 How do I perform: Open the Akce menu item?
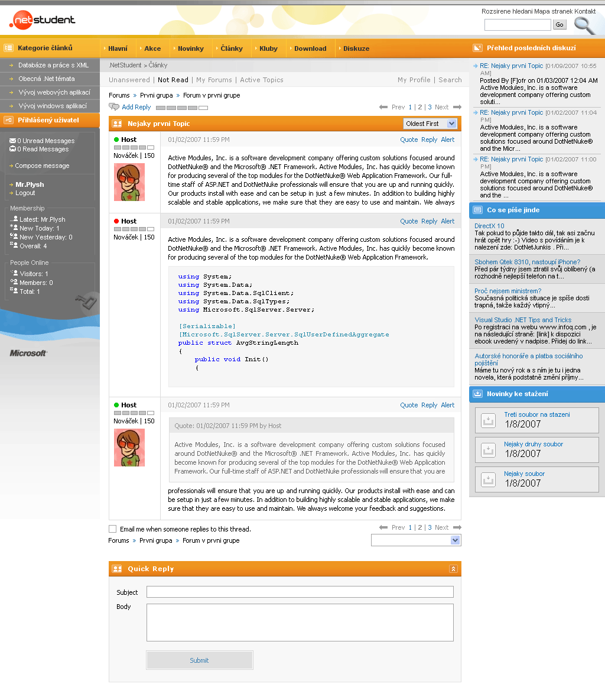[152, 48]
